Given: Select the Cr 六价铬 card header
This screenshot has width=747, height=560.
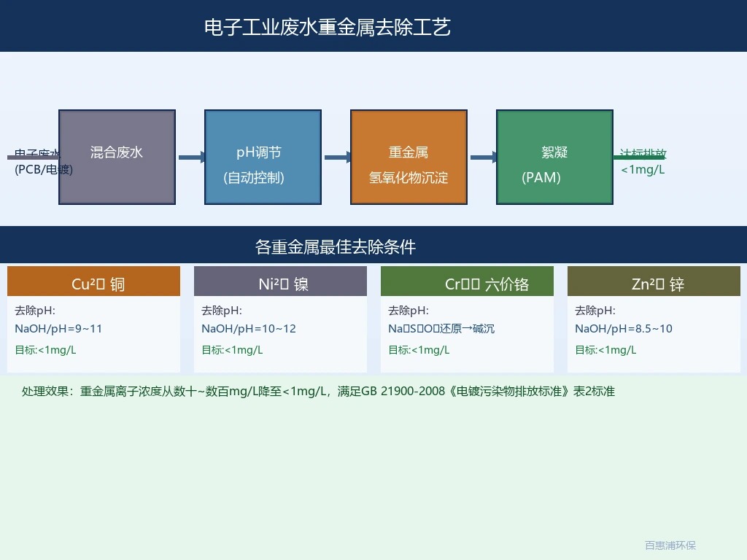Looking at the screenshot, I should click(x=468, y=281).
